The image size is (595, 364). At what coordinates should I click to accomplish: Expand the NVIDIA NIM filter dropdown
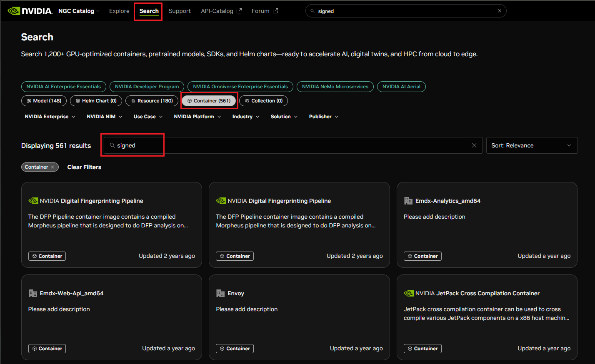pos(105,117)
